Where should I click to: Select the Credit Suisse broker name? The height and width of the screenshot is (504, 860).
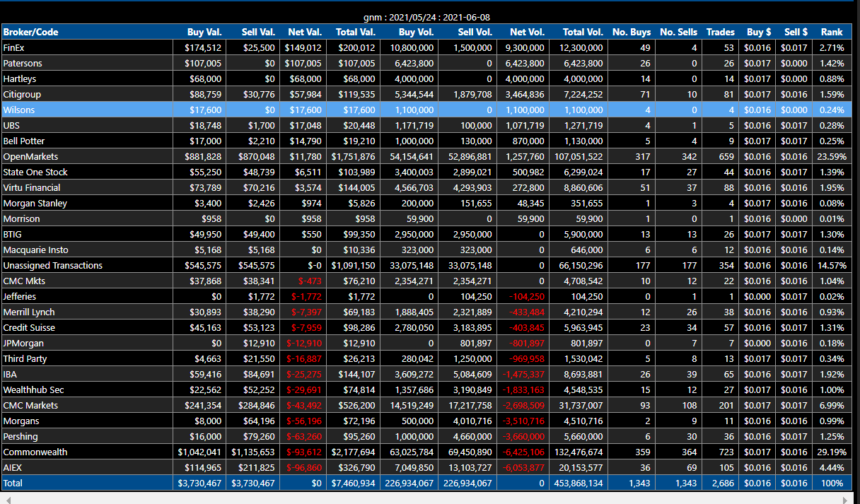coord(29,327)
